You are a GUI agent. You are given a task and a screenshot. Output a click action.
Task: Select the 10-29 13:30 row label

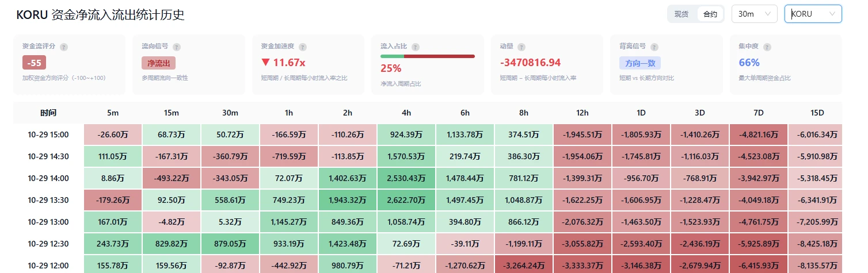coord(48,200)
